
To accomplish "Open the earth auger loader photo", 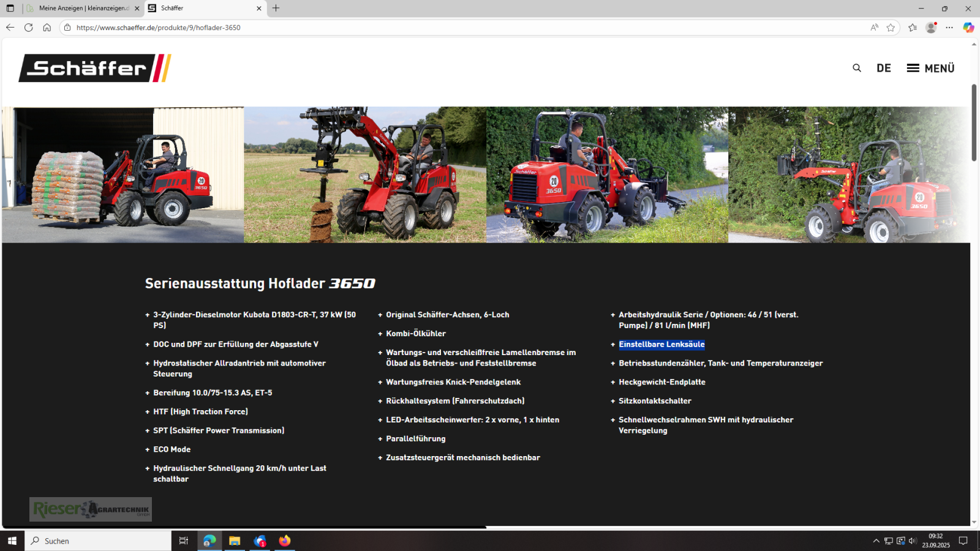I will tap(365, 175).
